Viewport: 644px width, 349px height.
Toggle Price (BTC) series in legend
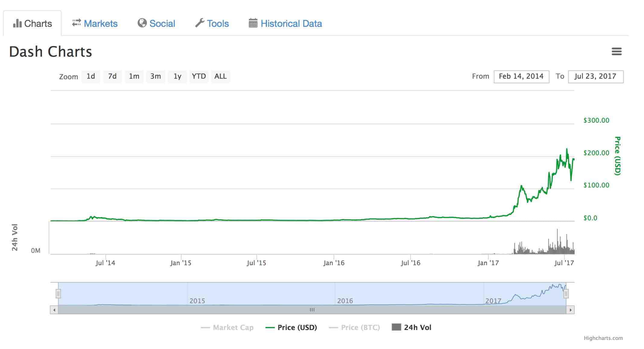tap(354, 328)
